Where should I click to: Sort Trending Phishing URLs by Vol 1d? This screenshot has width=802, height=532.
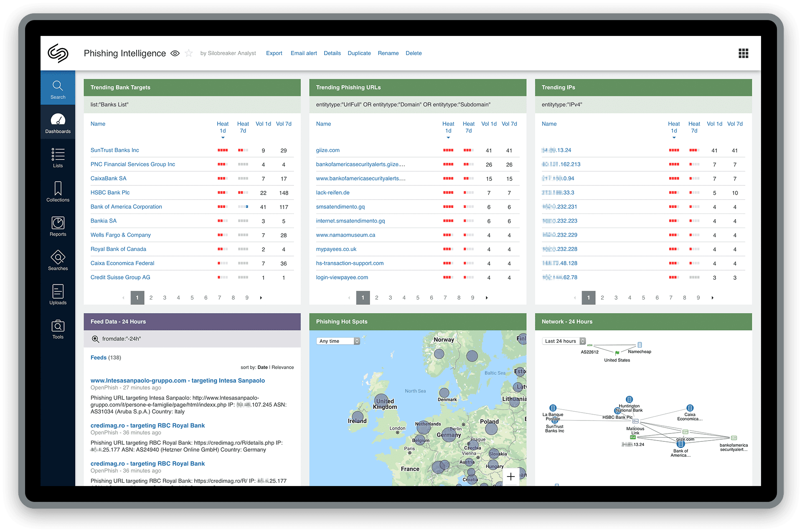point(489,124)
